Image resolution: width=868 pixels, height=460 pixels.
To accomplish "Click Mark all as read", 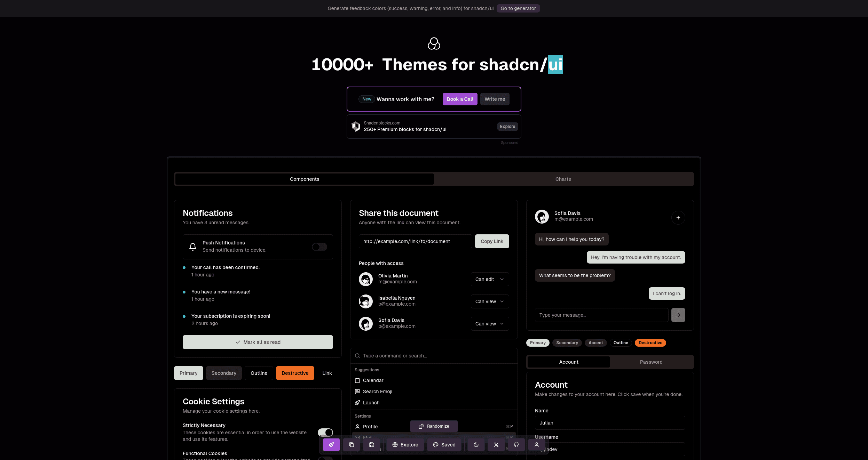I will click(258, 342).
